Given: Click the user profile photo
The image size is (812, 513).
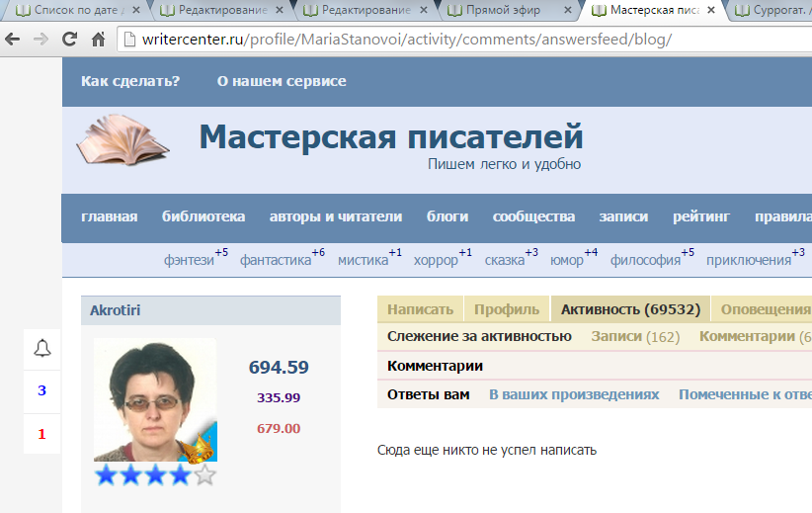Looking at the screenshot, I should pyautogui.click(x=154, y=399).
